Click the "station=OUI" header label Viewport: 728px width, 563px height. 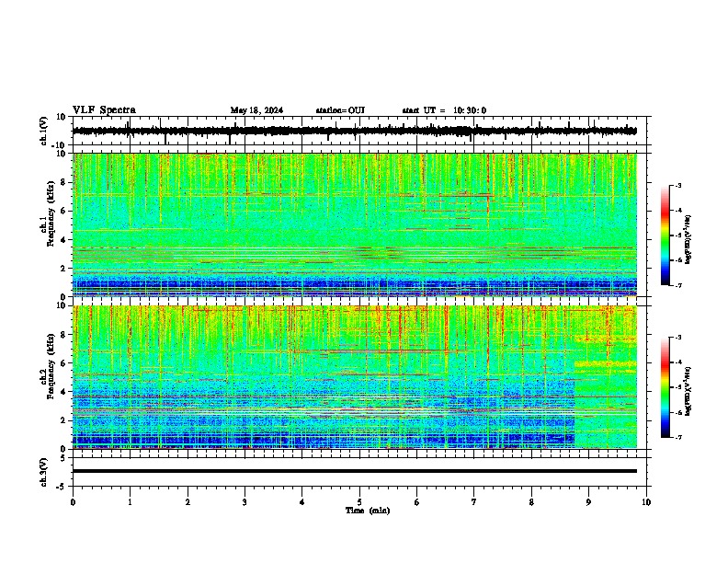(x=340, y=110)
